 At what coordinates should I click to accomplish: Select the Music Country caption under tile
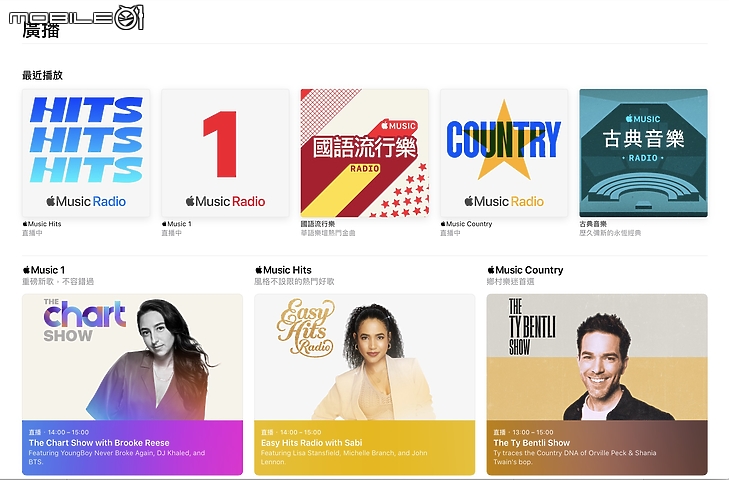(466, 224)
